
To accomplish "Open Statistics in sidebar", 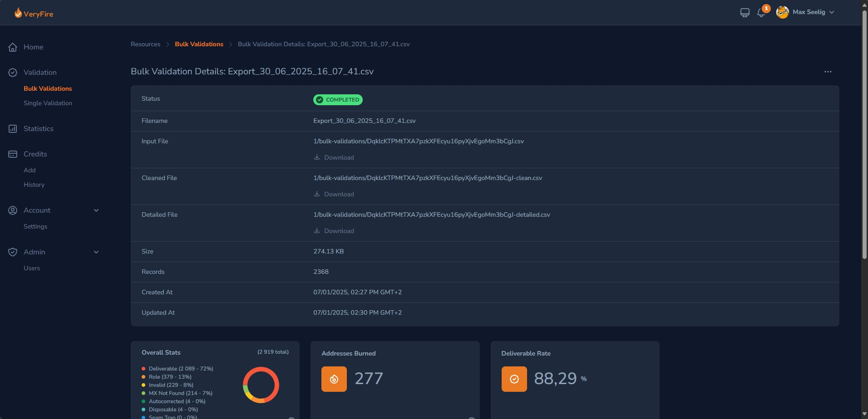I will 39,129.
